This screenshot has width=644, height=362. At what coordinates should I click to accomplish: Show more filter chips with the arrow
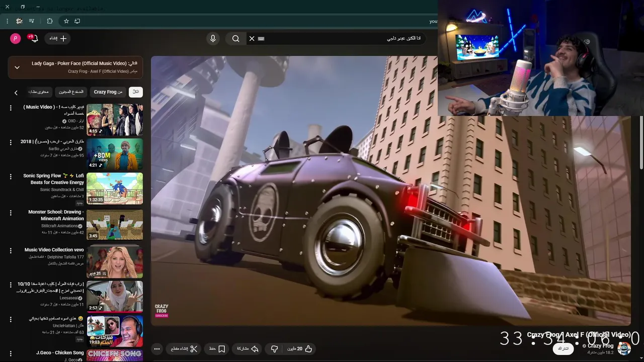pyautogui.click(x=16, y=93)
